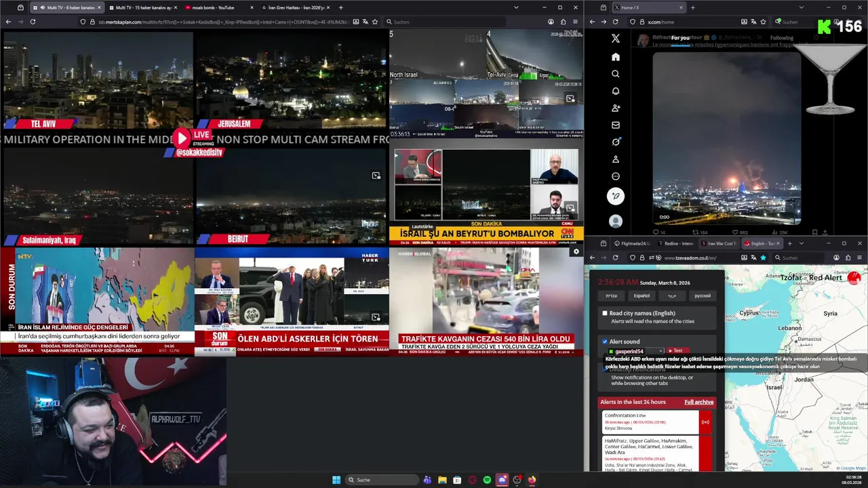Click the X logo in sidebar

[616, 39]
